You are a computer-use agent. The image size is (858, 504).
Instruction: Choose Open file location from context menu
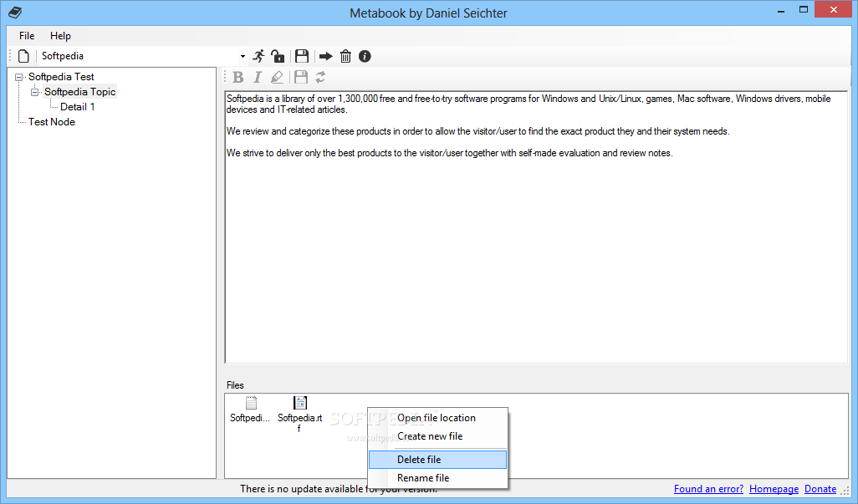click(437, 418)
